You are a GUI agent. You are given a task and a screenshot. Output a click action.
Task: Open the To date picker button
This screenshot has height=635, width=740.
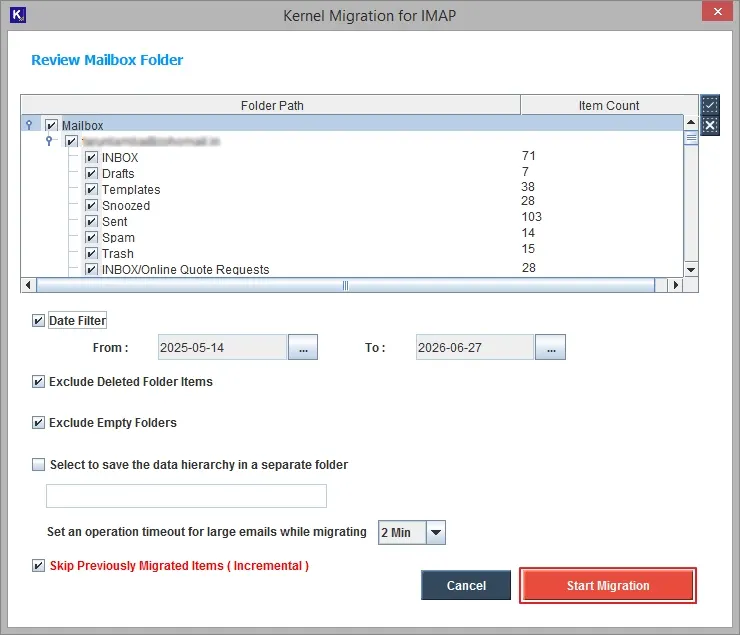pyautogui.click(x=551, y=347)
